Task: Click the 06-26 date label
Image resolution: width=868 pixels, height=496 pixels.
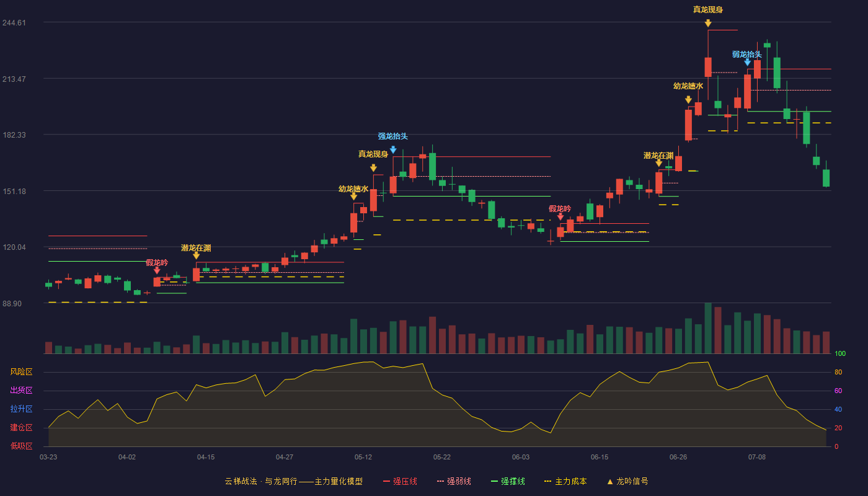Action: click(x=678, y=457)
